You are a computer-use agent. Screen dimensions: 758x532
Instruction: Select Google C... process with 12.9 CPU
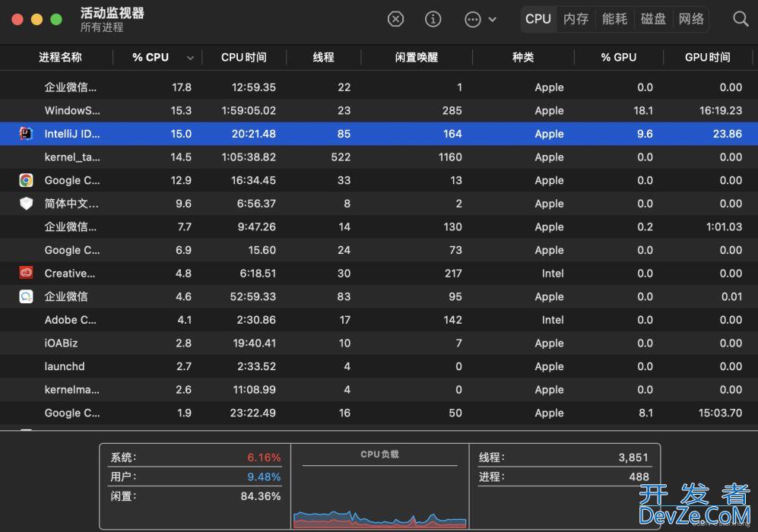(x=379, y=180)
